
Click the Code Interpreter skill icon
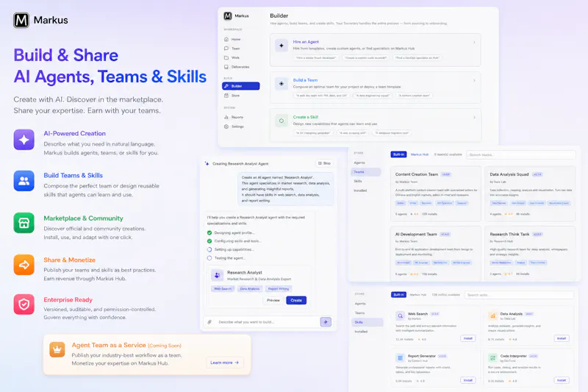[492, 358]
